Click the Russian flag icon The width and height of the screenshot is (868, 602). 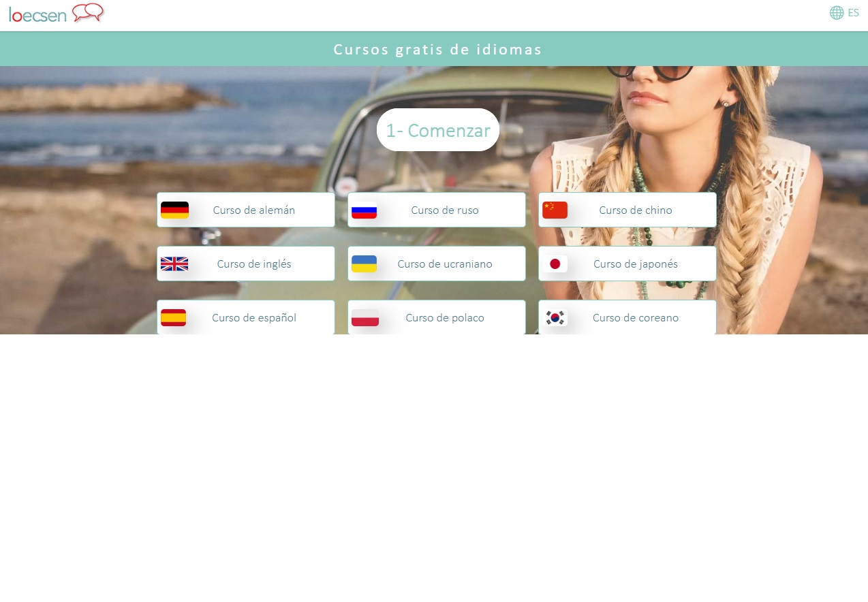pos(364,210)
